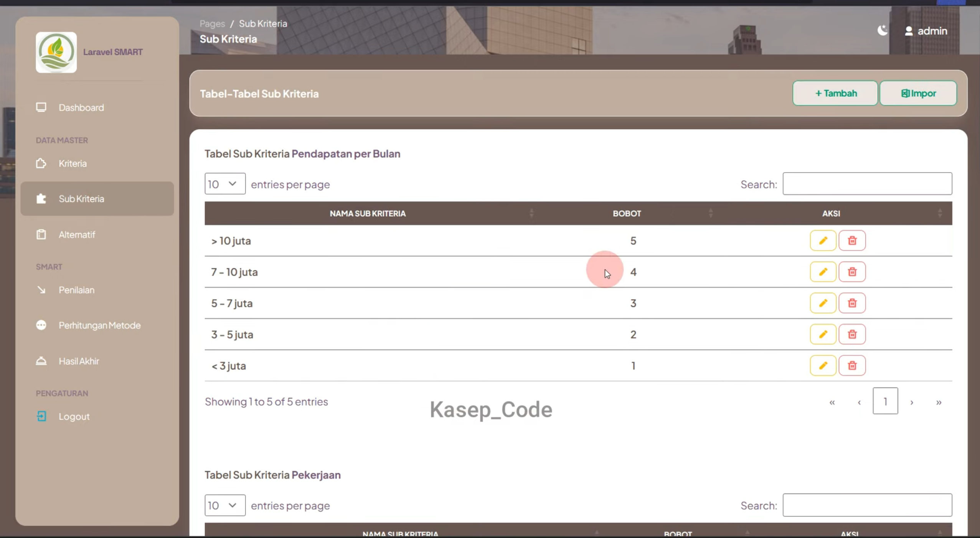Open Dashboard from the sidebar
Screen dimensions: 980x538
coord(97,107)
